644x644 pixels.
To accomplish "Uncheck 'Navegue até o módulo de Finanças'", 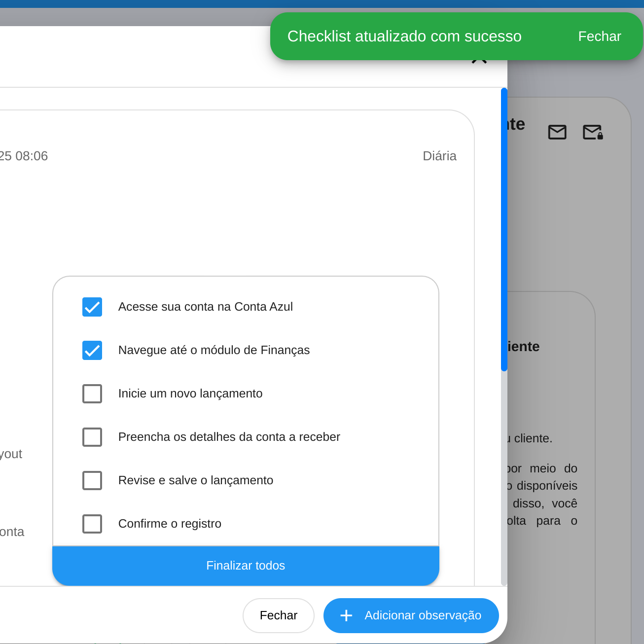I will click(92, 350).
